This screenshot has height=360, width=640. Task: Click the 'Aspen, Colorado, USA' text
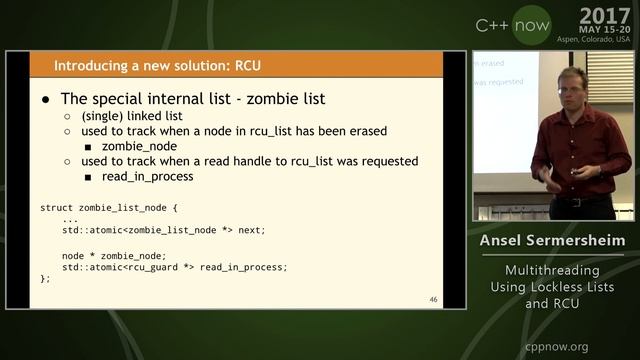pyautogui.click(x=593, y=40)
